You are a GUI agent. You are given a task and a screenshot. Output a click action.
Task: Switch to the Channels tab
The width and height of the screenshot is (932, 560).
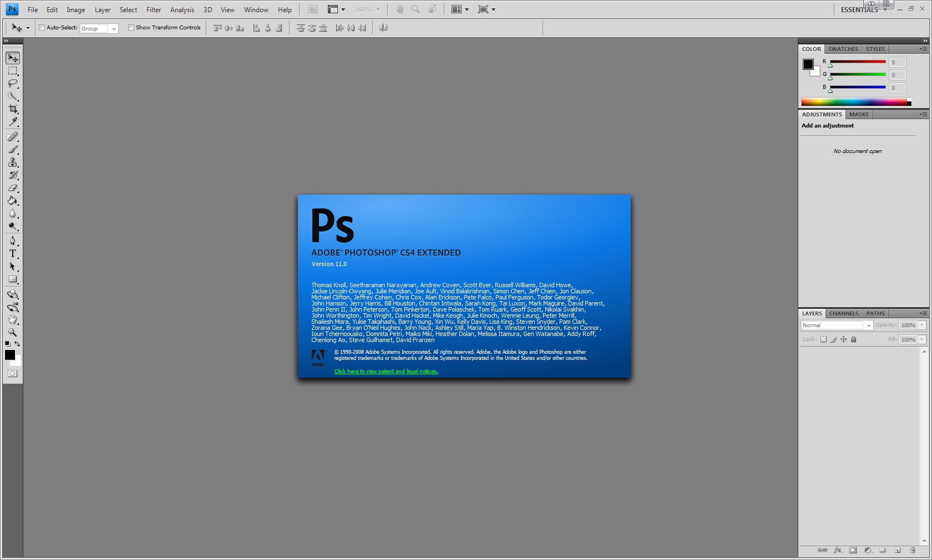click(x=844, y=313)
